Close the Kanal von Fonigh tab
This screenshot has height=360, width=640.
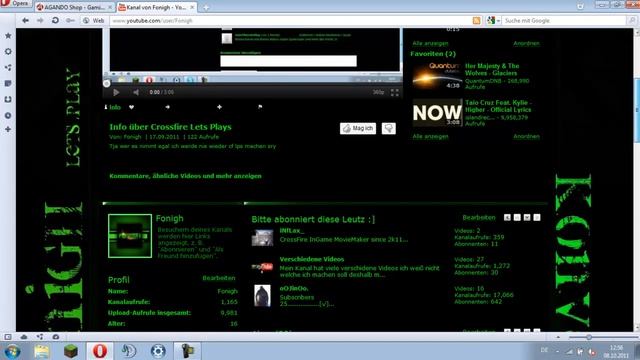(192, 7)
